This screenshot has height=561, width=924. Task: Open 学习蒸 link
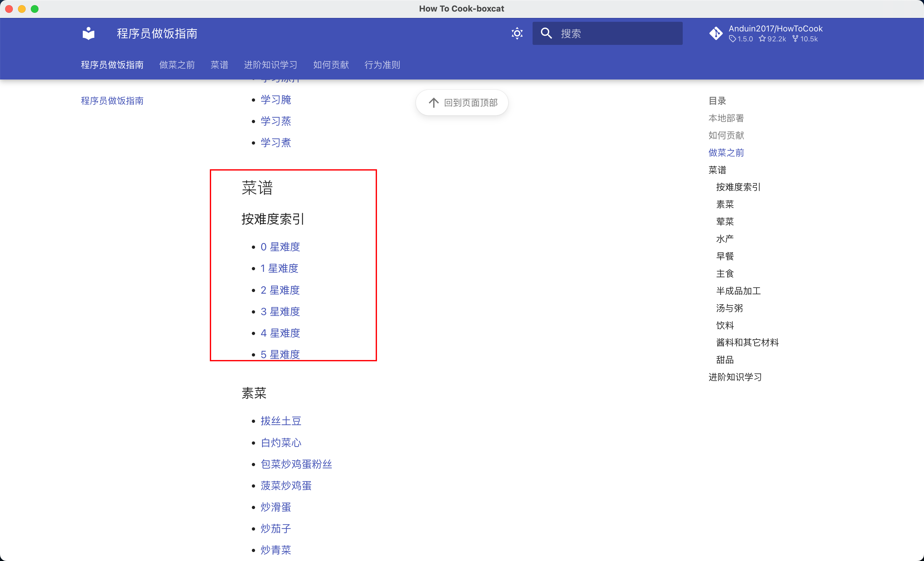point(276,121)
